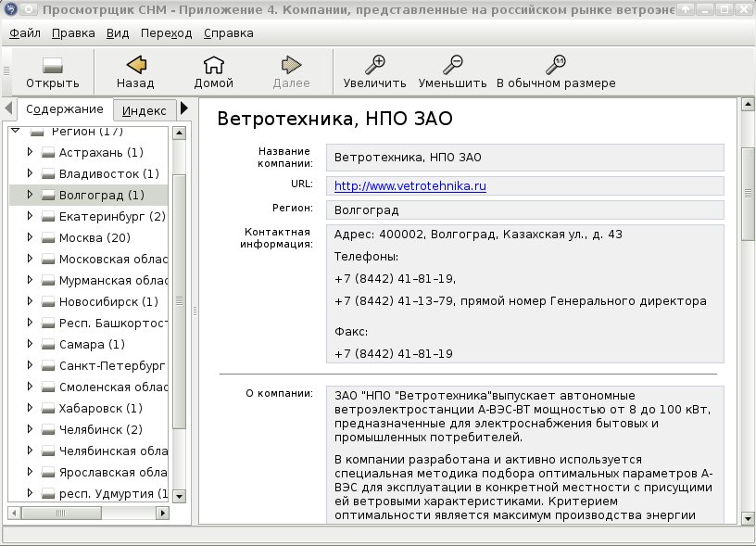Expand the Хабаровск (1) node
Viewport: 756px width, 546px height.
(x=30, y=408)
